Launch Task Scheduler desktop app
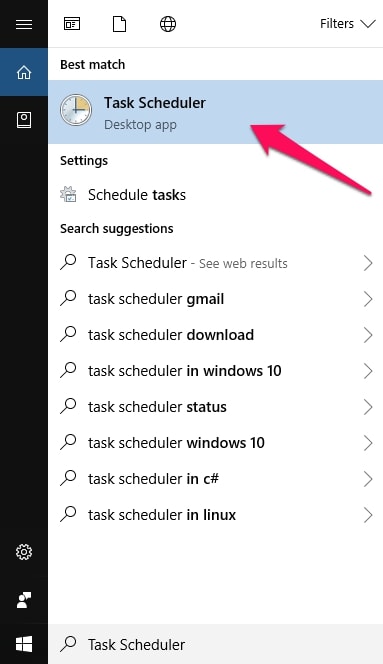 215,112
